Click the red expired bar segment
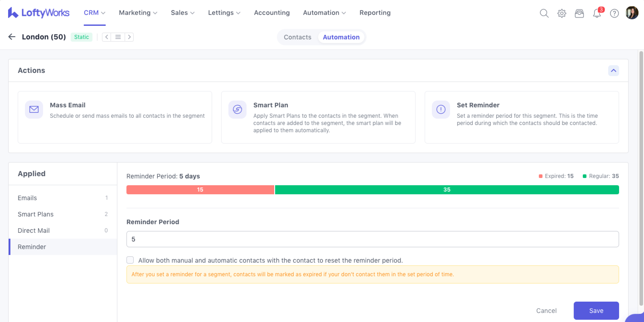Image resolution: width=644 pixels, height=322 pixels. pos(200,190)
